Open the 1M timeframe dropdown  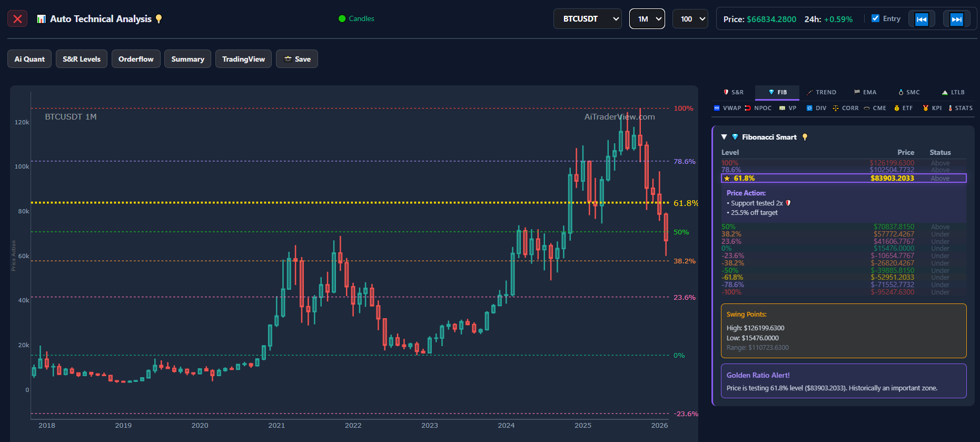647,19
